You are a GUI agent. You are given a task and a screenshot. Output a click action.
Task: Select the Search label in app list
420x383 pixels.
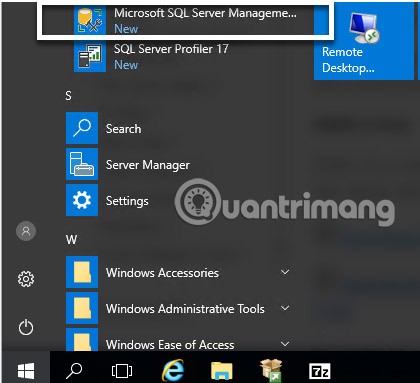pos(123,129)
